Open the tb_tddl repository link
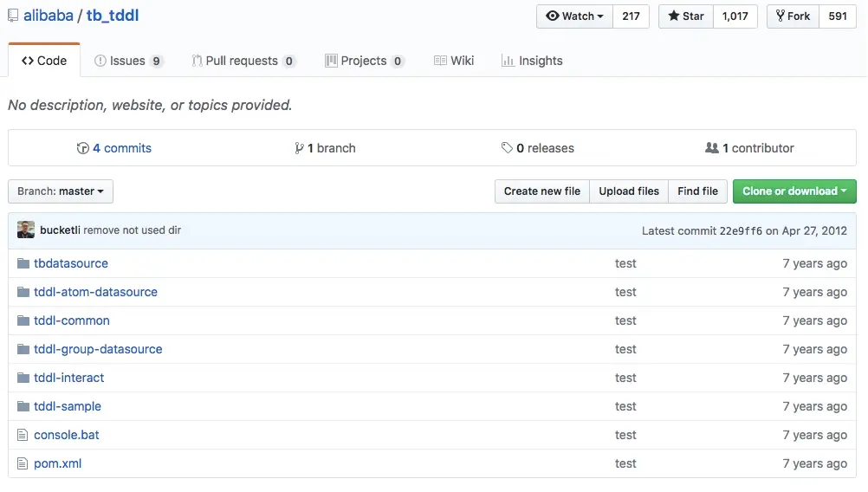 (x=113, y=16)
